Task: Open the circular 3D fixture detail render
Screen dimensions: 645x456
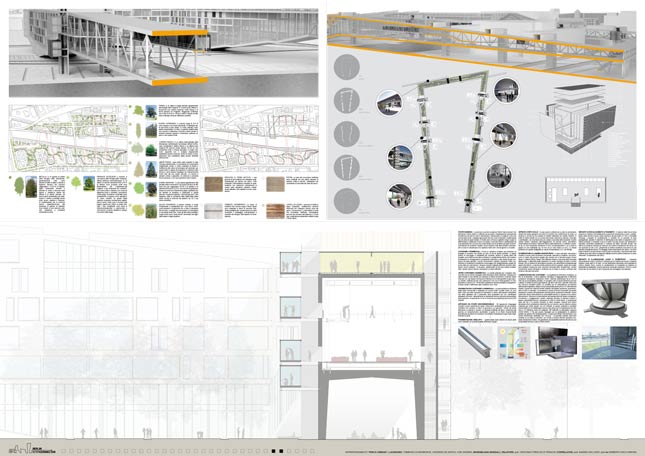Action: [606, 297]
